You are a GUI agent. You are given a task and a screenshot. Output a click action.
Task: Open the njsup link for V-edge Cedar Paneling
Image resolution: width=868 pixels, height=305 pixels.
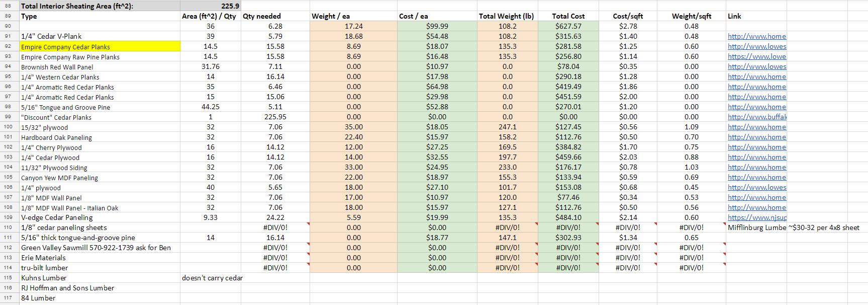pyautogui.click(x=757, y=217)
